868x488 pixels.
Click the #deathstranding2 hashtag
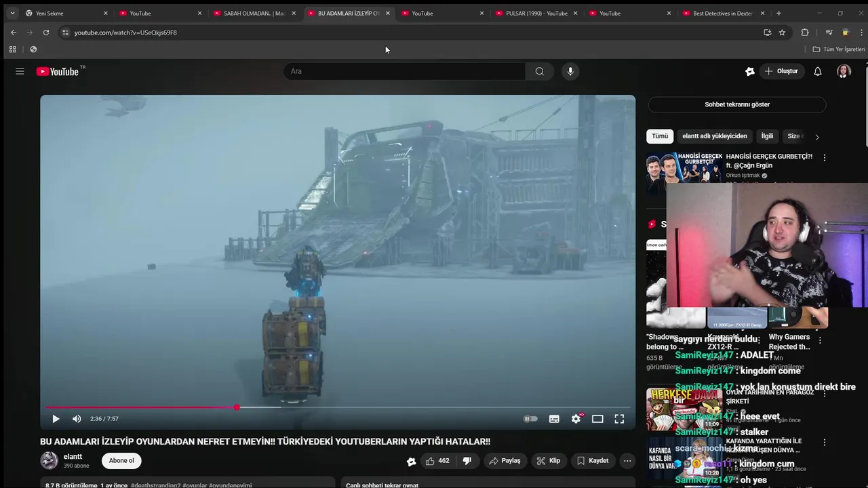(x=156, y=485)
